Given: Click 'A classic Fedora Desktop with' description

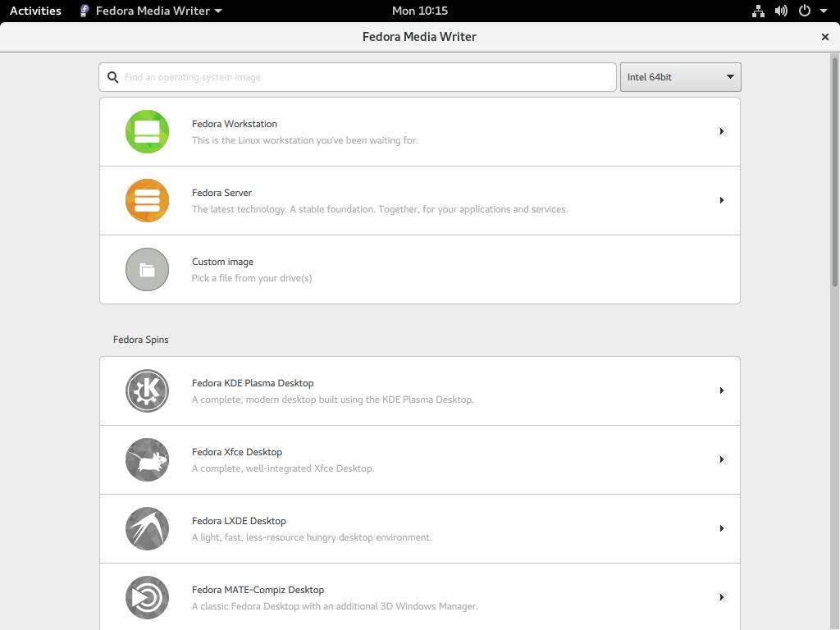Looking at the screenshot, I should pyautogui.click(x=335, y=606).
